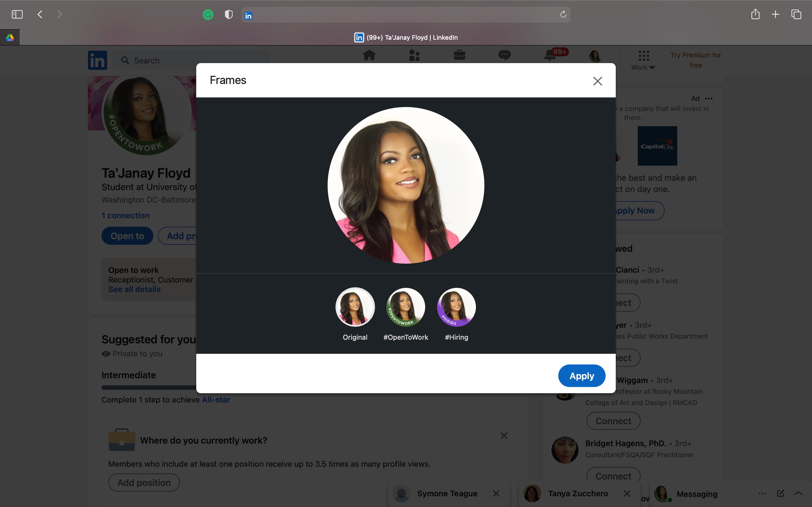Pick the purple #Hiring frame
The height and width of the screenshot is (507, 812).
pyautogui.click(x=456, y=307)
